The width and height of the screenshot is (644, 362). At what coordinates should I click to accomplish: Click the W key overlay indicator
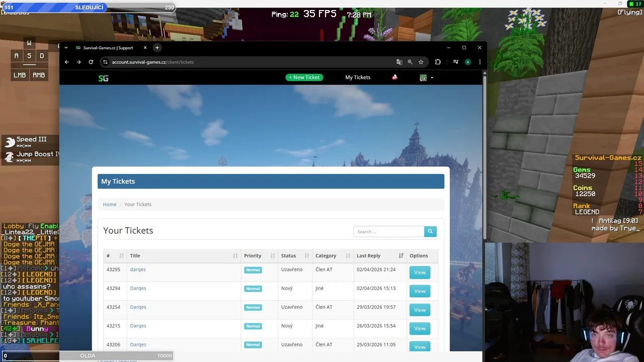29,43
